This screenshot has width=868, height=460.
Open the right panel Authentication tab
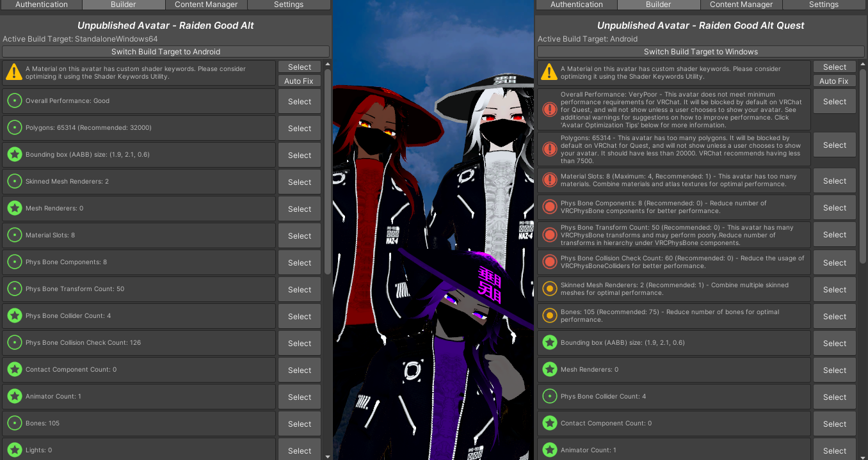576,4
